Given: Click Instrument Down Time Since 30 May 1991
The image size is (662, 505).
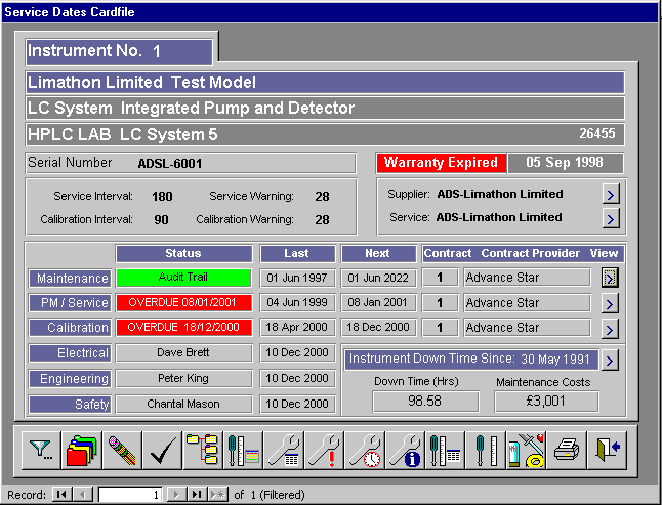Looking at the screenshot, I should click(471, 359).
